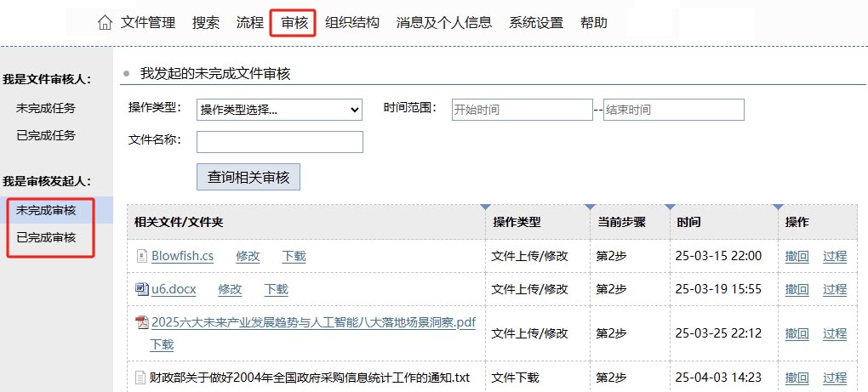Select 已完成审核 in the sidebar
Screen dimensions: 868x392
[46, 238]
